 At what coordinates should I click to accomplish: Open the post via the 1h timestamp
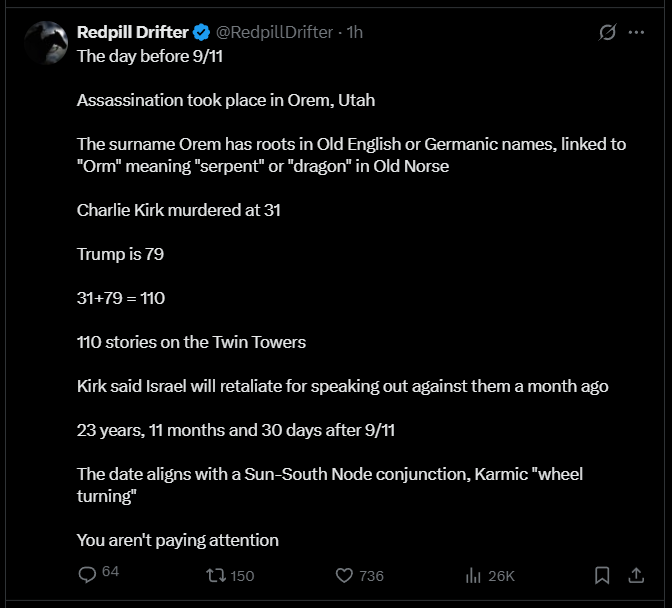click(x=354, y=32)
